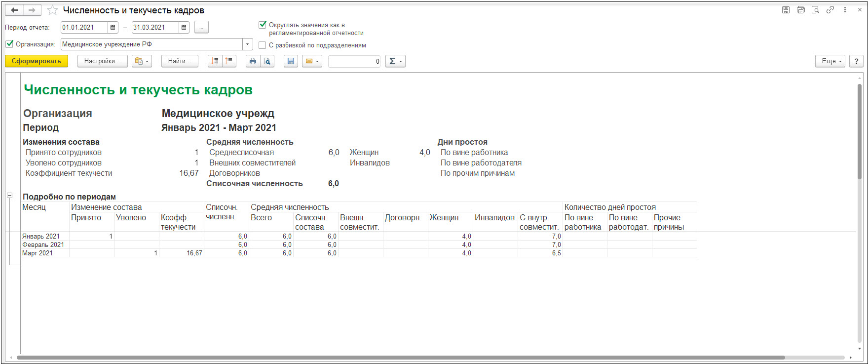Go back with the left arrow button
The image size is (868, 364).
tap(15, 10)
